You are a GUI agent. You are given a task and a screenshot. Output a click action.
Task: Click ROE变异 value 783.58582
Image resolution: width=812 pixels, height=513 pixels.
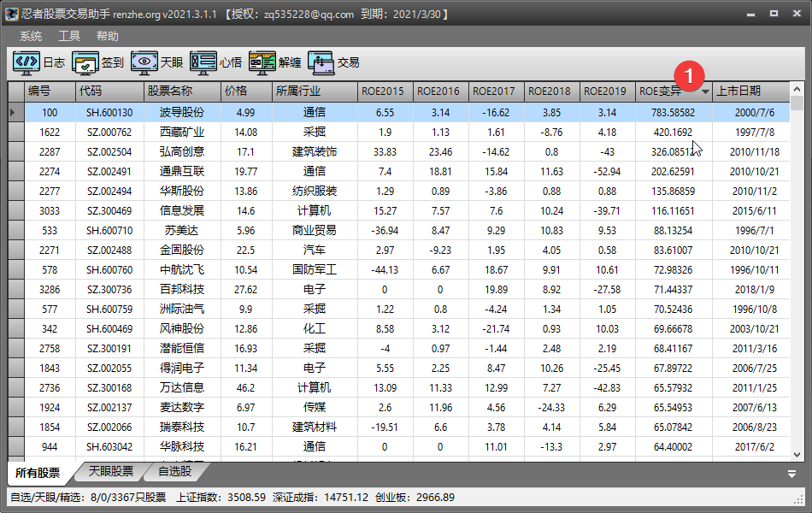click(x=674, y=113)
